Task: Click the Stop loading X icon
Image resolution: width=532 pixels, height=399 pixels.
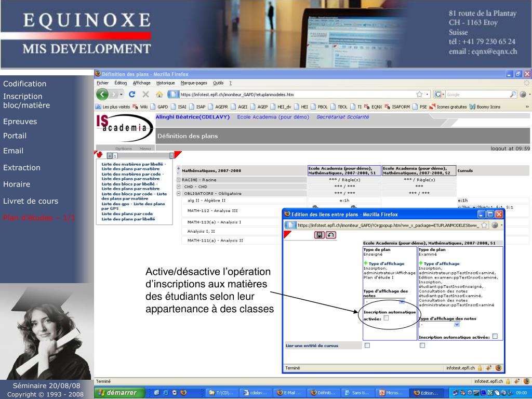Action: click(145, 95)
